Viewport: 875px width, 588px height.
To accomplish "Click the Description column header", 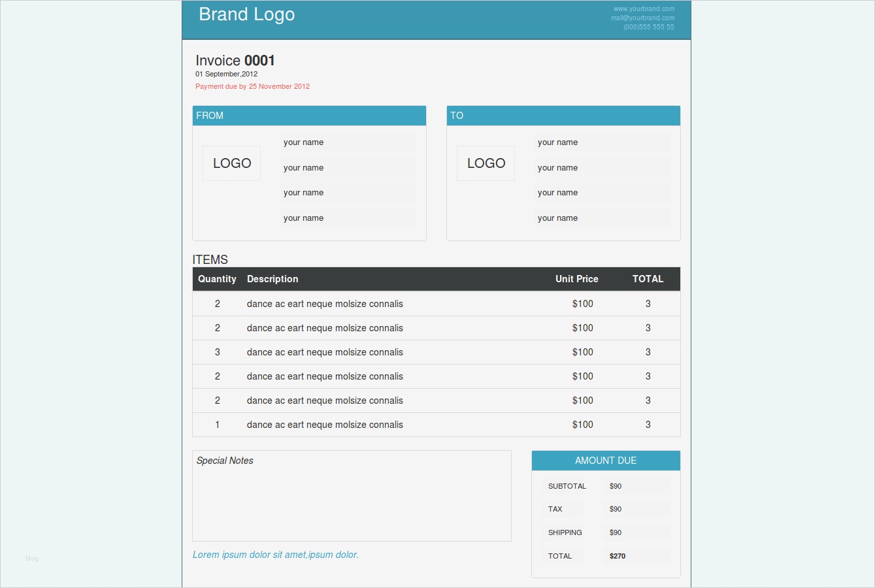I will pyautogui.click(x=272, y=279).
